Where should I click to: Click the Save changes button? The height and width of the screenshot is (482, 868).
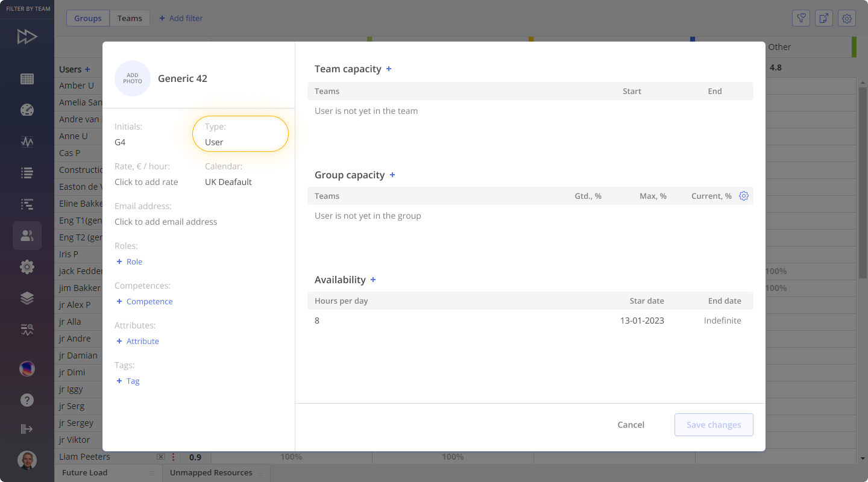coord(714,425)
